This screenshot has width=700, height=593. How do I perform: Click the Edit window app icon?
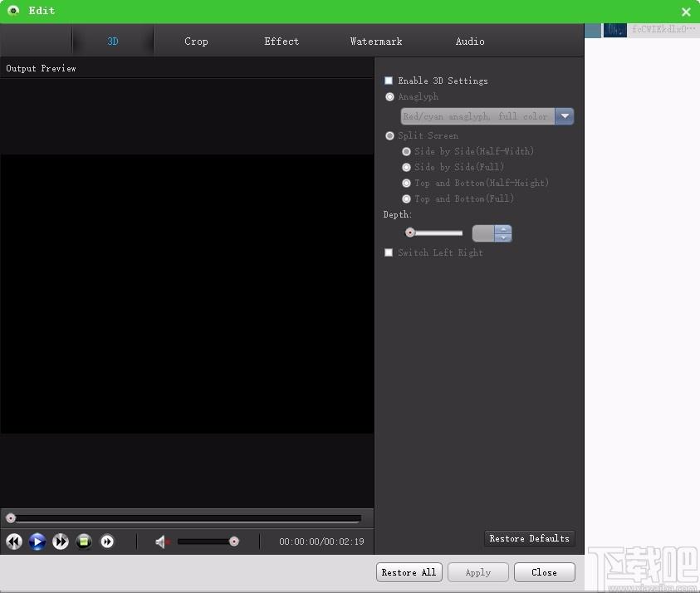[x=13, y=10]
